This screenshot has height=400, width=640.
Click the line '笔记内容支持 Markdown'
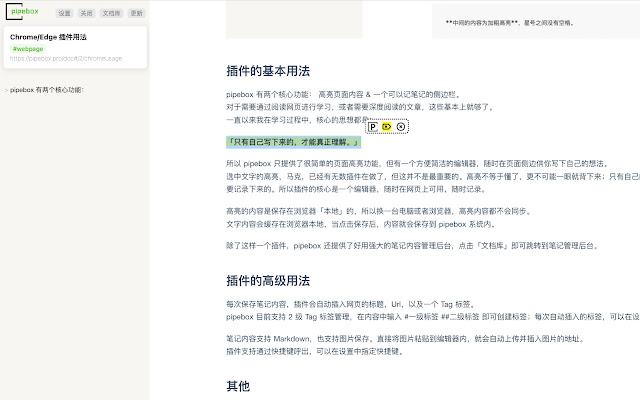point(405,339)
